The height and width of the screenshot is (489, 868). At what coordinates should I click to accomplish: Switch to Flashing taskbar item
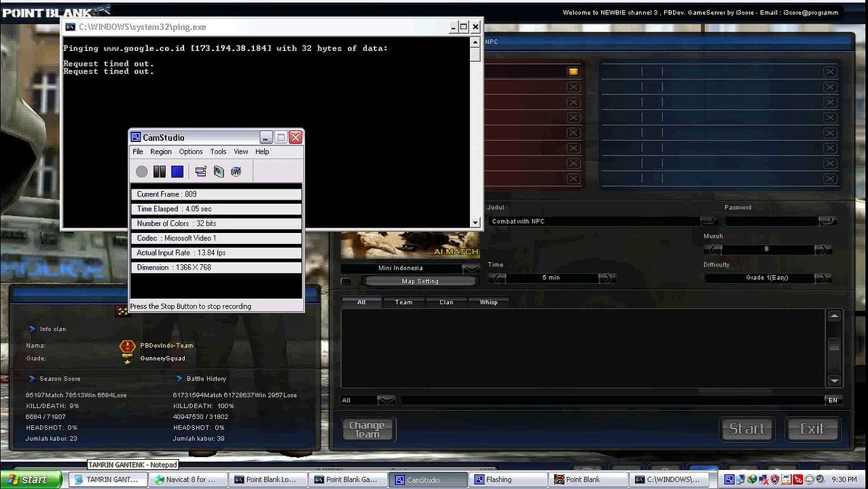pos(508,479)
